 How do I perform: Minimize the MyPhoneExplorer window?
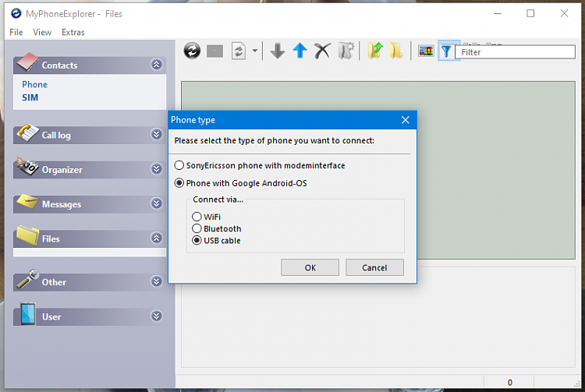coord(497,13)
